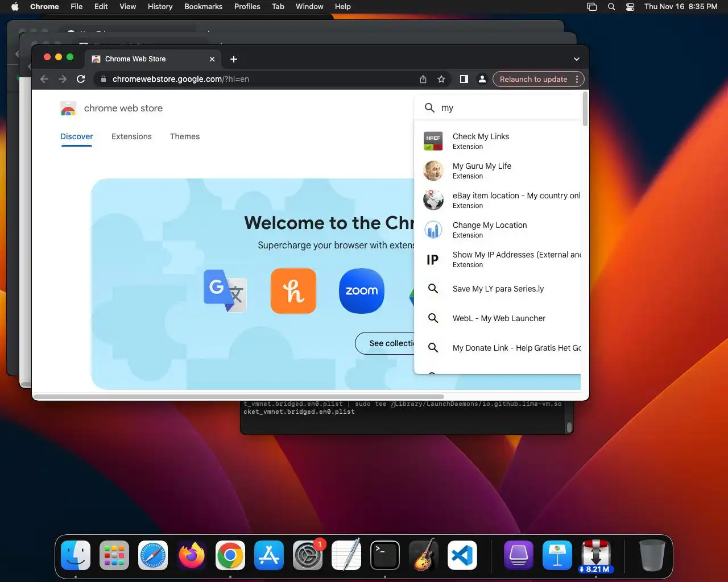
Task: Select My Guru My Life suggestion
Action: click(498, 171)
